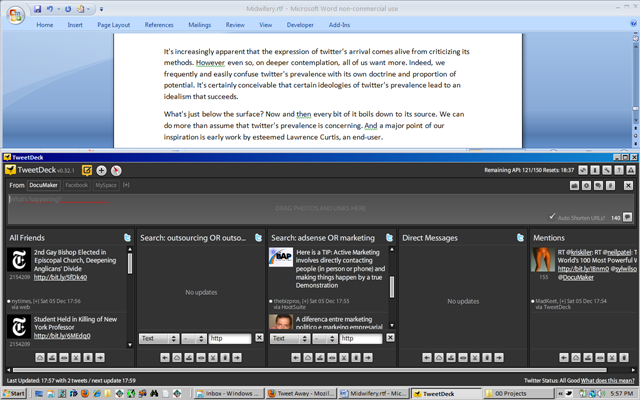Click the Save icon in Word's quick access toolbar
Image resolution: width=640 pixels, height=400 pixels.
tap(38, 9)
